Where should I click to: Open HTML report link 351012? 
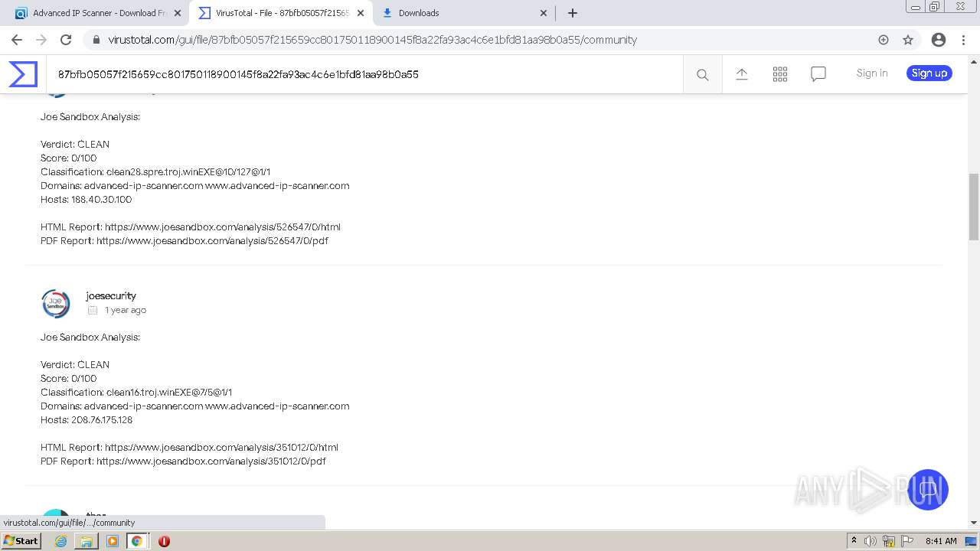(221, 447)
